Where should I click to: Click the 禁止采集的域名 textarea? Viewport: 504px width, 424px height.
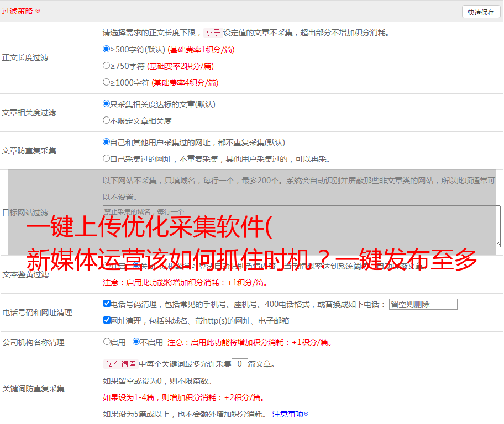coord(302,226)
